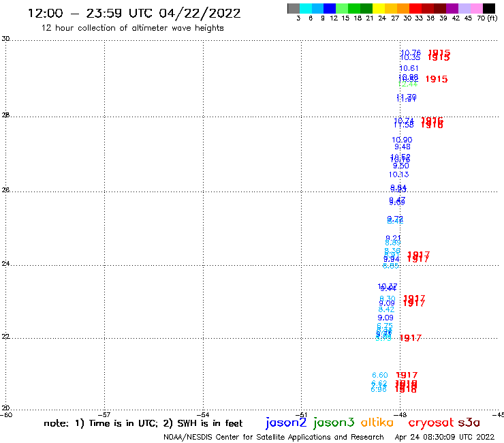Click the wave height value '10.13'

[398, 174]
